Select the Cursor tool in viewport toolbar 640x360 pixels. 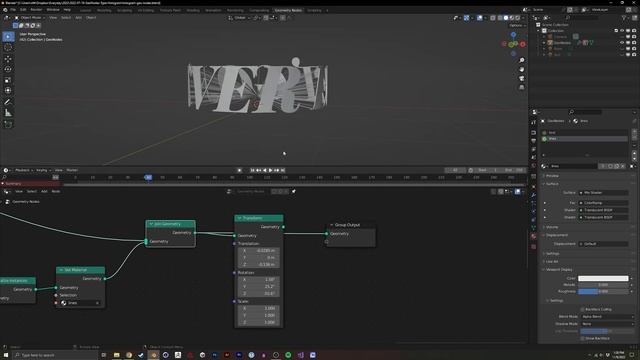[x=8, y=47]
